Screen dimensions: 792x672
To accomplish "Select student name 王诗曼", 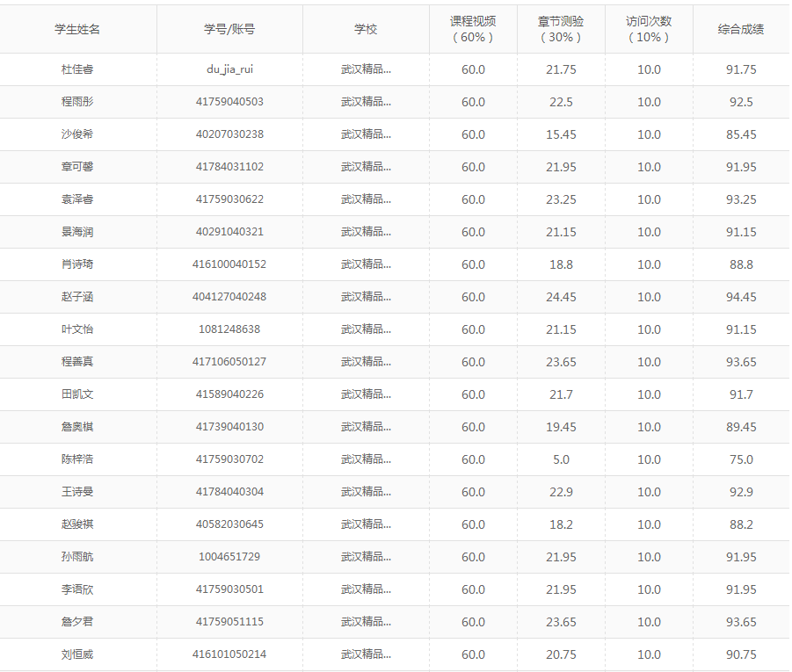I will 77,492.
